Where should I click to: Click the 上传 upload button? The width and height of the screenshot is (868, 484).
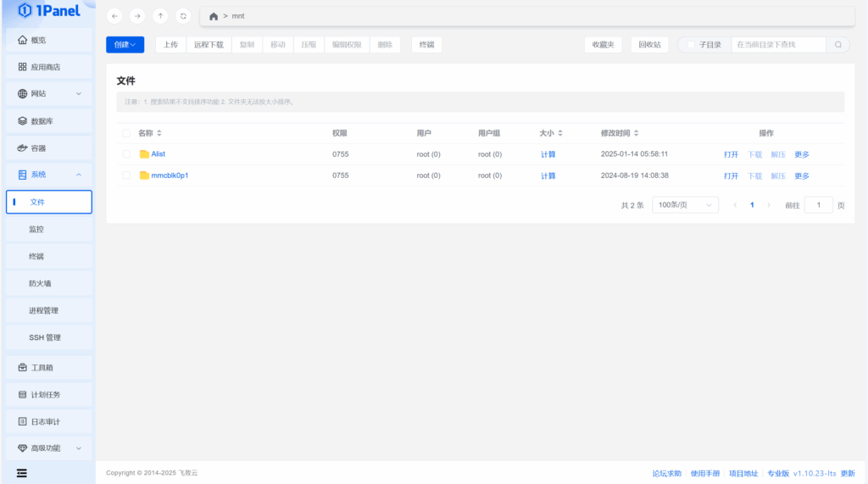[x=170, y=45]
